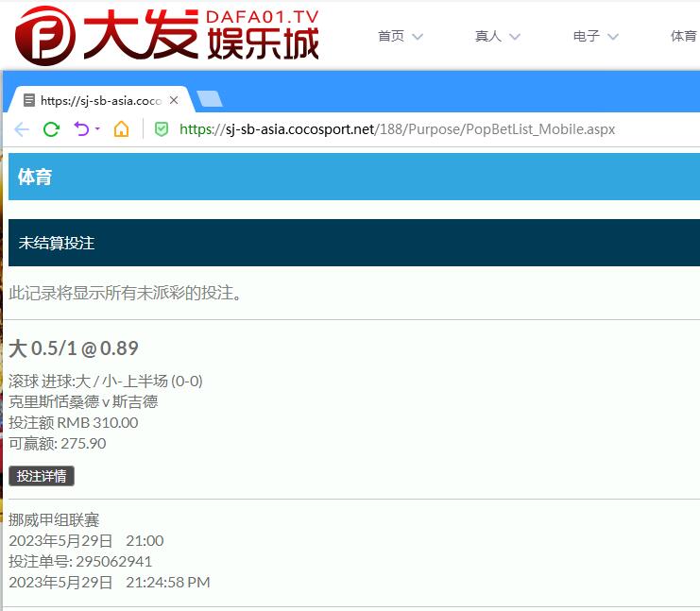Screen dimensions: 700x611
Task: Click the 投注详情 button
Action: pyautogui.click(x=42, y=476)
